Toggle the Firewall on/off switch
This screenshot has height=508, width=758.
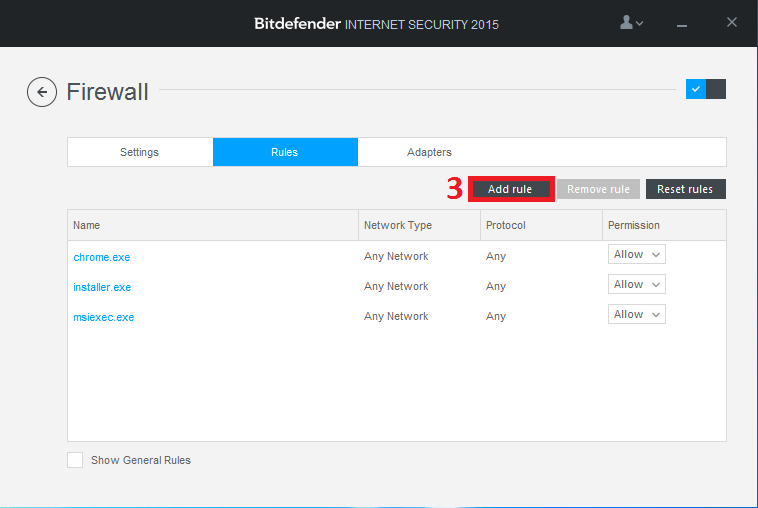coord(706,89)
